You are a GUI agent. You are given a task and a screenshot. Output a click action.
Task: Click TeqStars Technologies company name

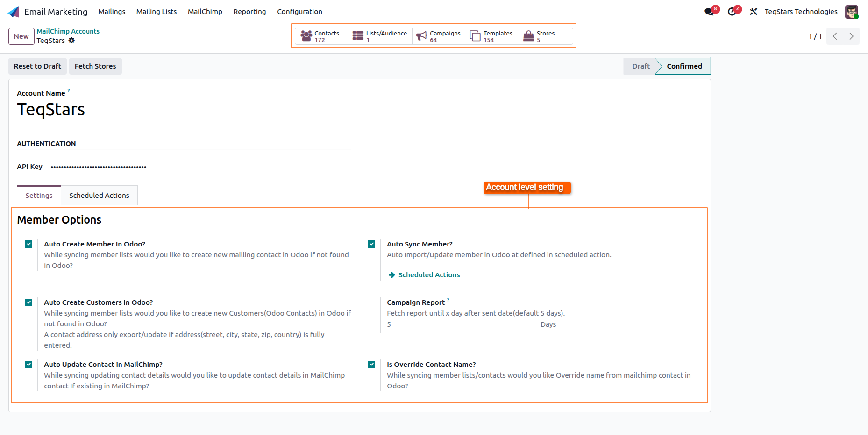click(801, 12)
